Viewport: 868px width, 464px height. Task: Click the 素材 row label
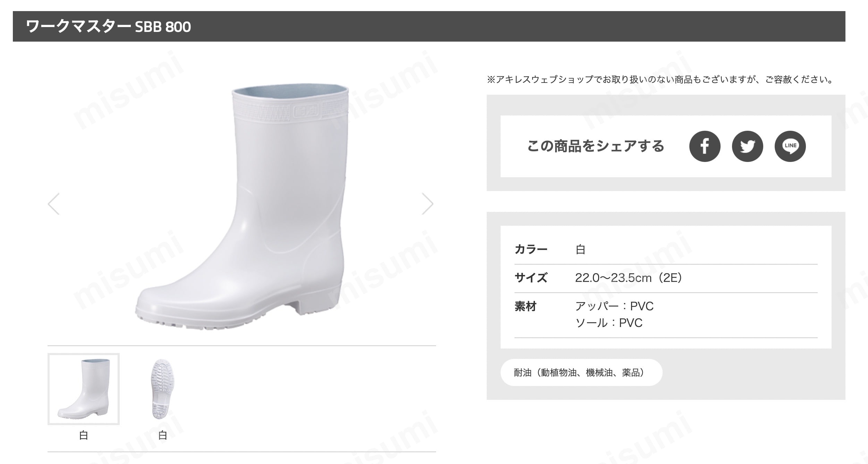525,306
